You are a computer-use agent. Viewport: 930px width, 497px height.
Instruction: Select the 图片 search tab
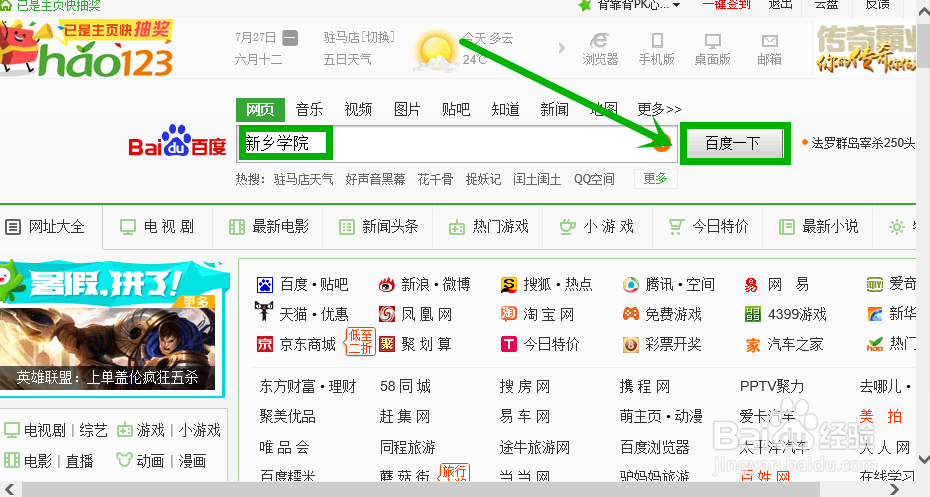tap(407, 109)
